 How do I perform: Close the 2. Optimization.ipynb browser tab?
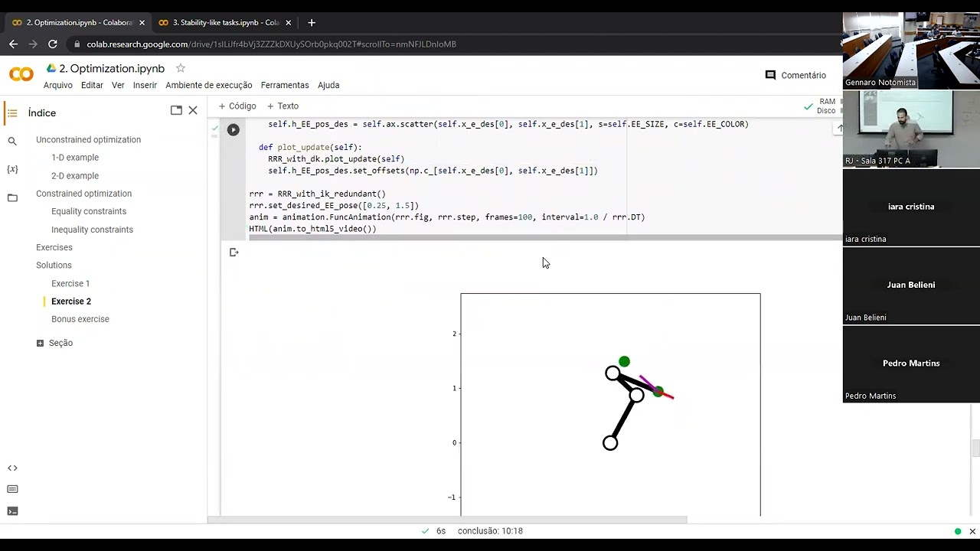click(x=142, y=23)
